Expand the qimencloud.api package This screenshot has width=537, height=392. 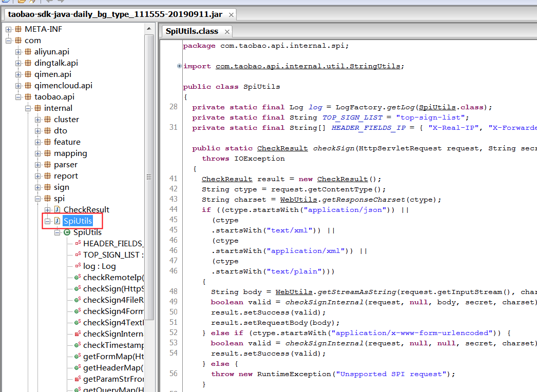(18, 86)
